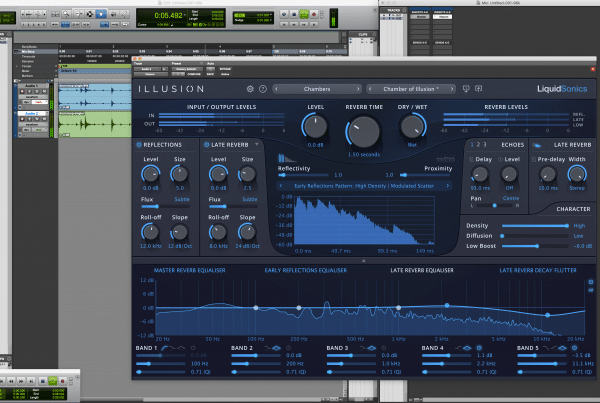
Task: Toggle the Late Reverb section power button
Action: (x=207, y=145)
